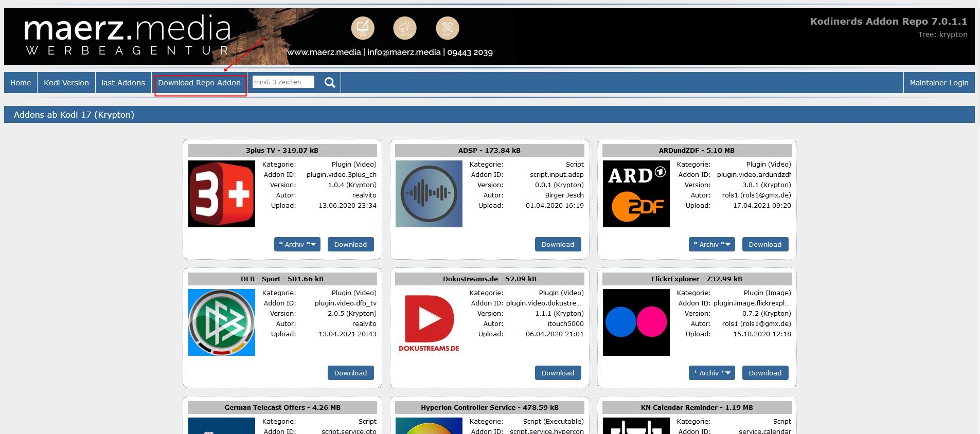
Task: Open the DFB Sport addon thumbnail
Action: pyautogui.click(x=222, y=322)
